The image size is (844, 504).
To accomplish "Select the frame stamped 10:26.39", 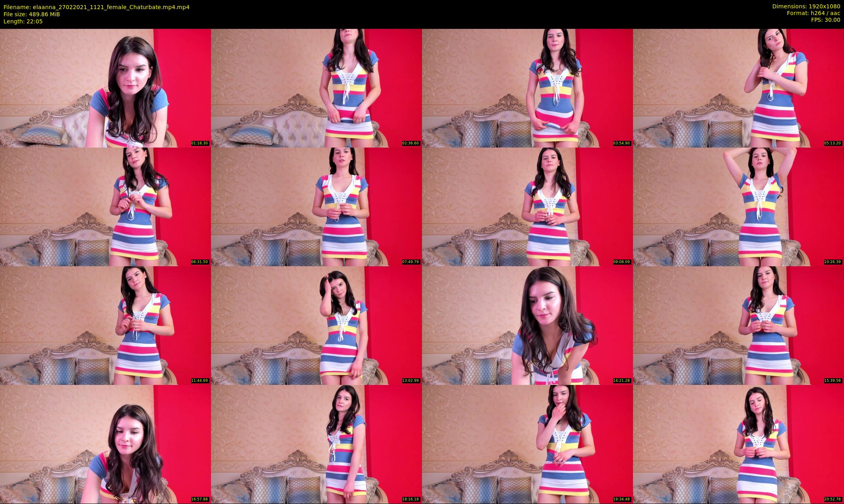I will [738, 207].
